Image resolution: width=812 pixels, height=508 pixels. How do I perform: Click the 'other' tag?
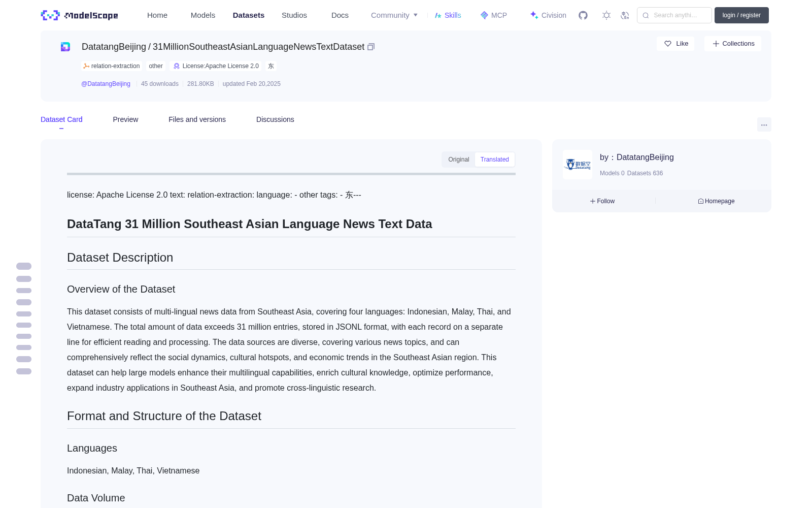[156, 66]
